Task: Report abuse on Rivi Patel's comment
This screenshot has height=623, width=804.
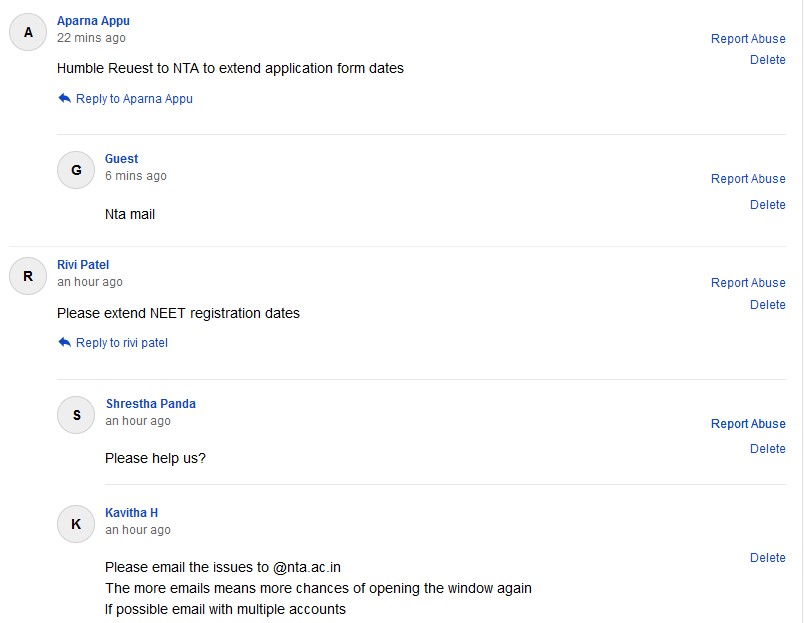Action: pyautogui.click(x=748, y=283)
